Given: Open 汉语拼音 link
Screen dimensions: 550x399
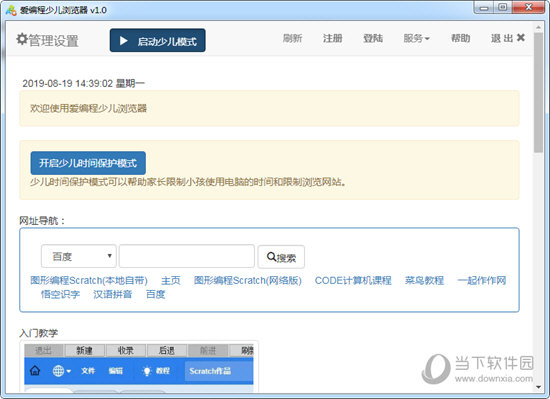Looking at the screenshot, I should point(113,294).
